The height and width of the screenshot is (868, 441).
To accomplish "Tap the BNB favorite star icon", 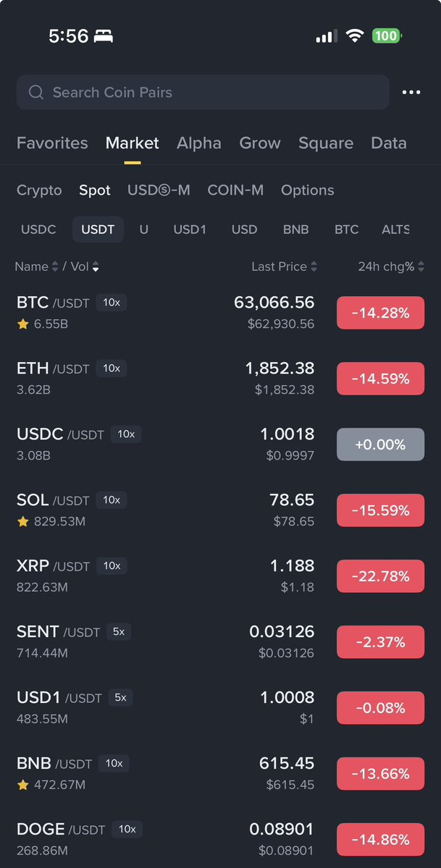I will tap(22, 785).
